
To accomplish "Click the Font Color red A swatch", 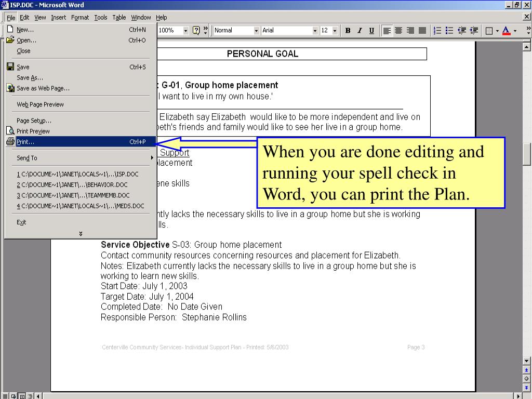I will click(x=506, y=31).
